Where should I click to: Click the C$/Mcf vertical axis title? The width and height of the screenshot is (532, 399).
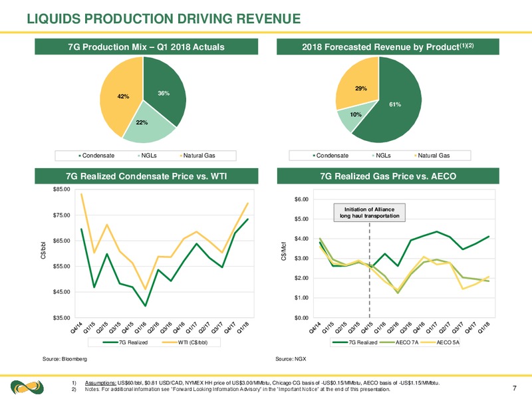click(x=285, y=251)
